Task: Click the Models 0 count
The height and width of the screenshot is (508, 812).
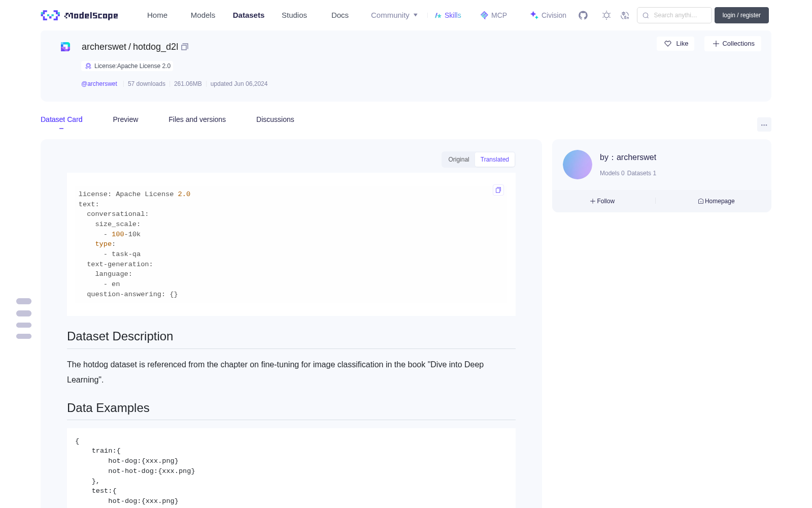Action: point(612,173)
